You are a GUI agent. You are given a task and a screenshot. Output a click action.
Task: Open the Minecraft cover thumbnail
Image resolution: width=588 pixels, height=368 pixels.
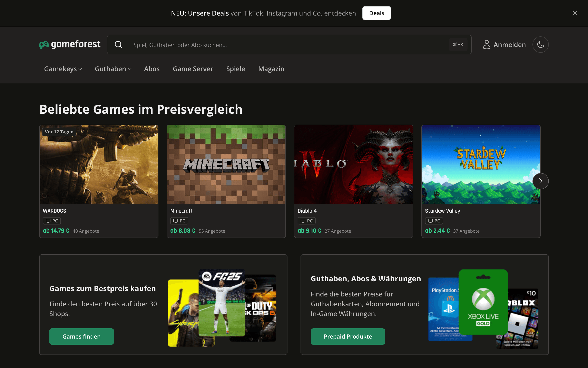tap(226, 165)
